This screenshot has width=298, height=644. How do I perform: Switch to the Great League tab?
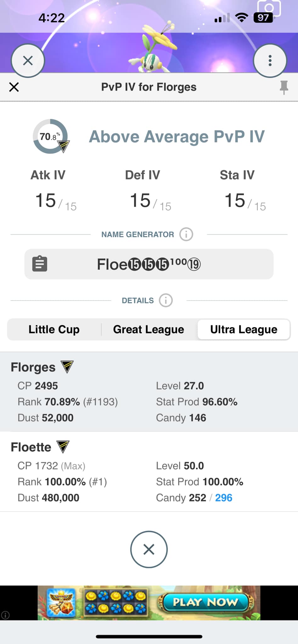149,329
